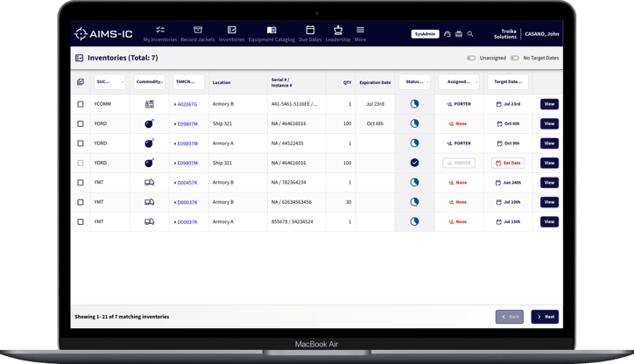Click completed checkmark status icon
The height and width of the screenshot is (364, 634).
414,163
